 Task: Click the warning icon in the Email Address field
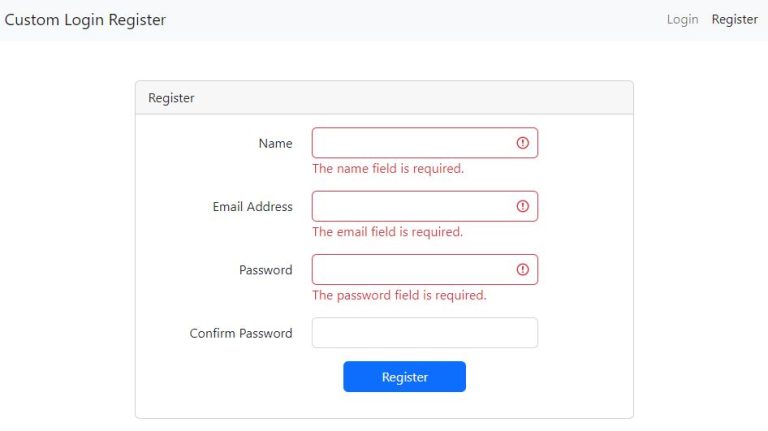[x=523, y=206]
